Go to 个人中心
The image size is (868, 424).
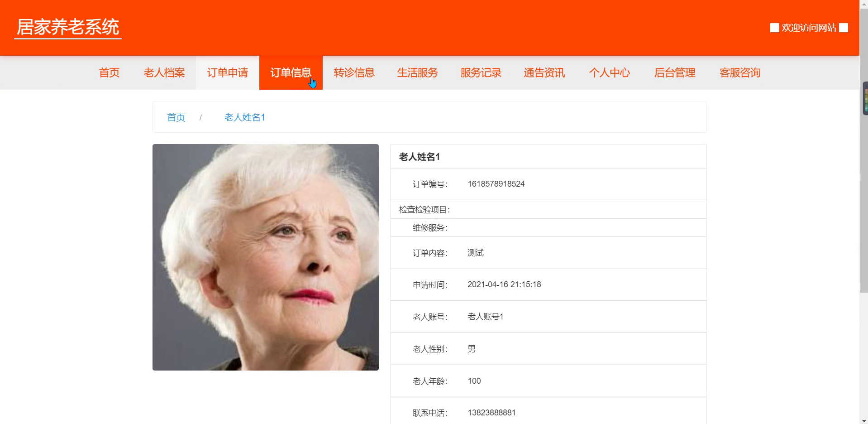tap(610, 72)
